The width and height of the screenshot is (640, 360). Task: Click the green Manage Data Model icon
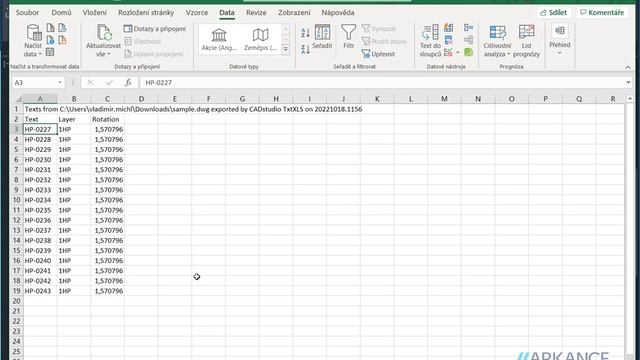click(469, 52)
